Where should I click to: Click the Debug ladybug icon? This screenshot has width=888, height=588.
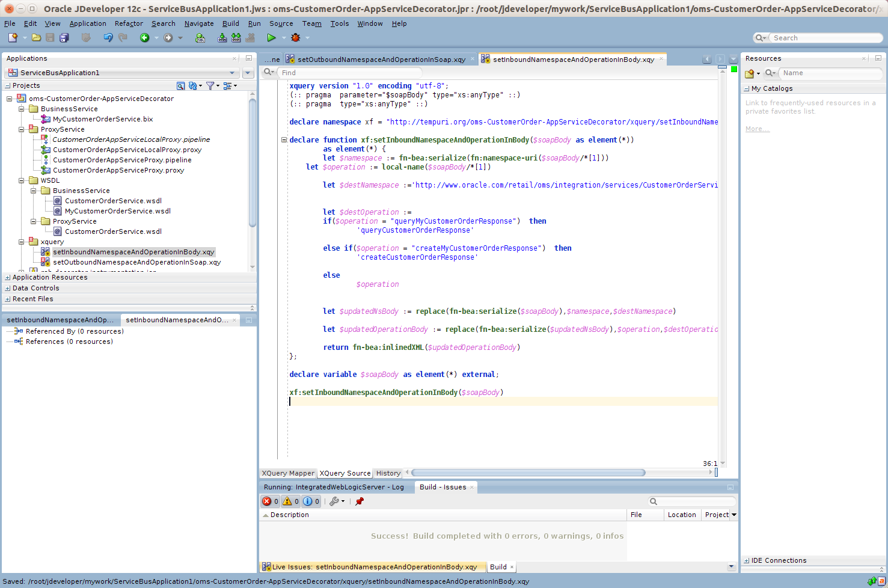(295, 38)
